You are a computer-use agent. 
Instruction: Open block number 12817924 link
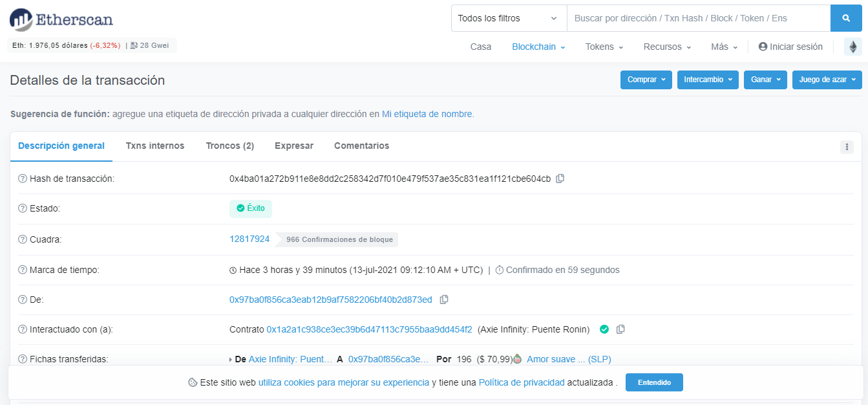coord(249,239)
